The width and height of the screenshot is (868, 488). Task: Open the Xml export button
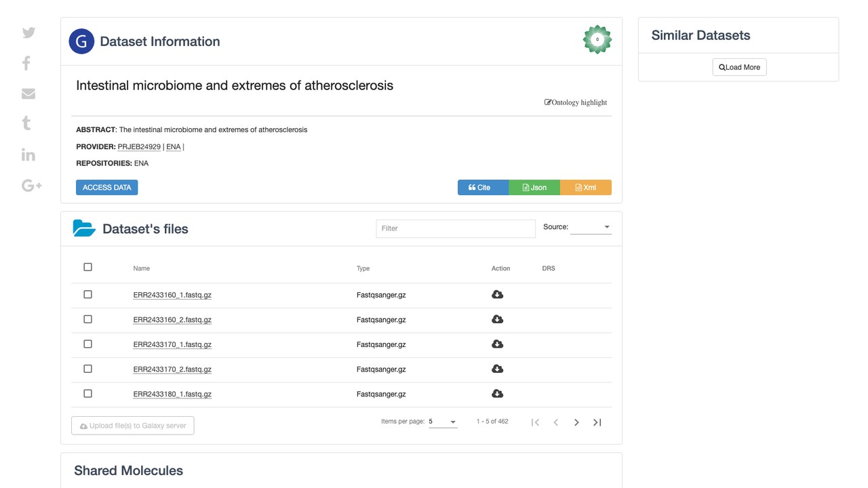[x=586, y=188]
